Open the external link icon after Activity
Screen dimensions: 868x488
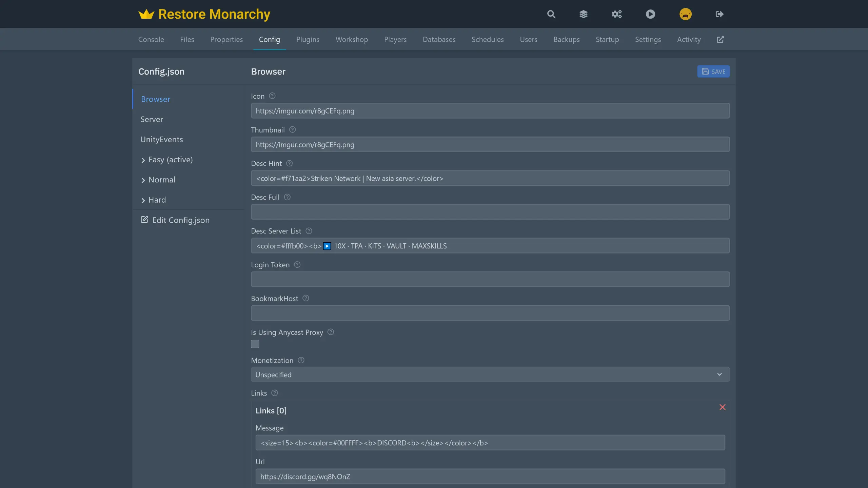point(721,39)
